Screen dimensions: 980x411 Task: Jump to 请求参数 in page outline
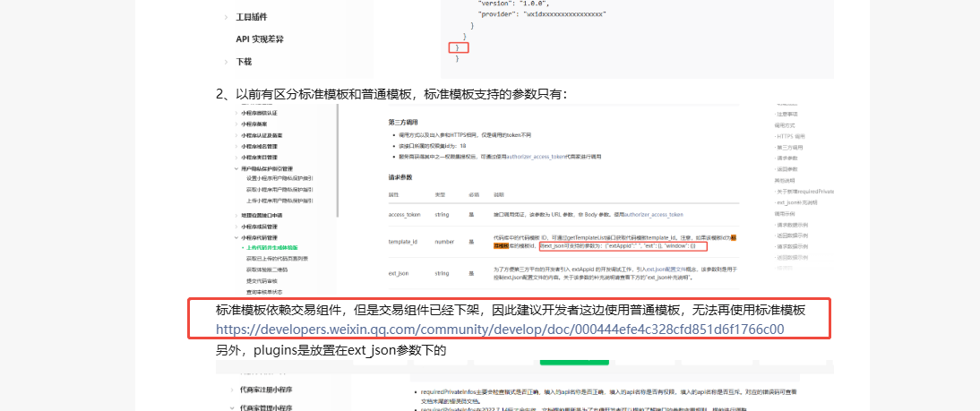pos(787,158)
